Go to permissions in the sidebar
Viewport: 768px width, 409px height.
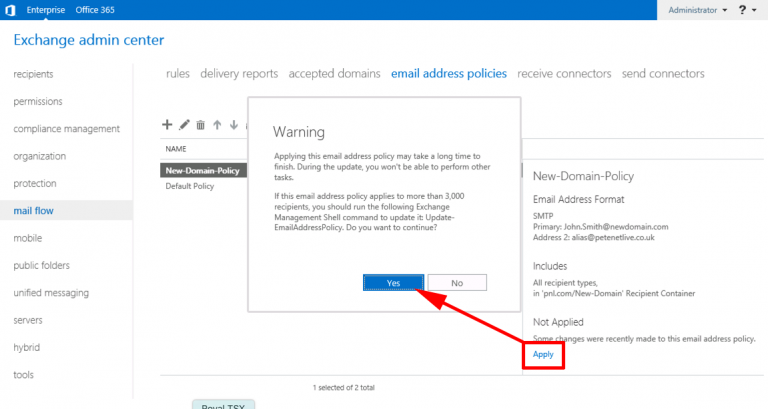click(x=38, y=101)
